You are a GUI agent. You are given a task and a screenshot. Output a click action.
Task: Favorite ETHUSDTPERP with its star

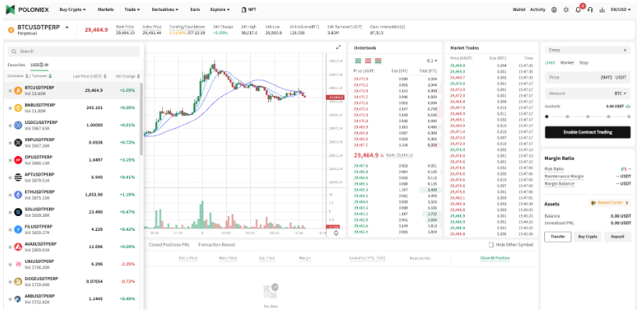click(10, 195)
